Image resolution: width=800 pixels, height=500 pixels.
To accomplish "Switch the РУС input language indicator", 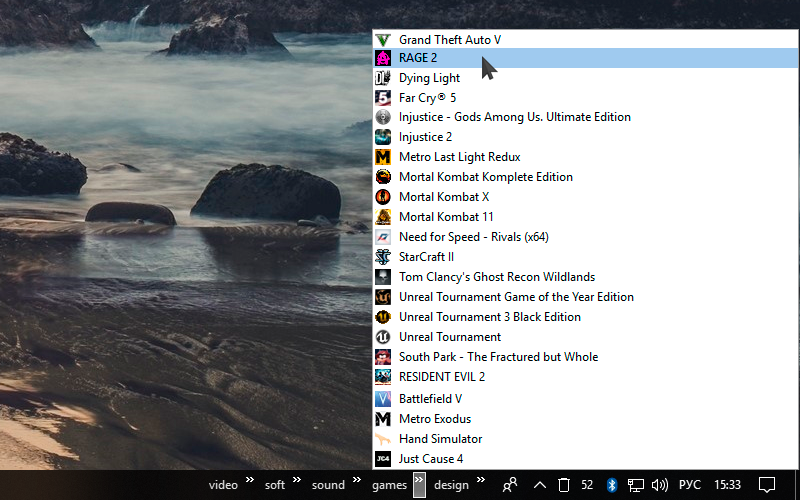I will tap(690, 485).
